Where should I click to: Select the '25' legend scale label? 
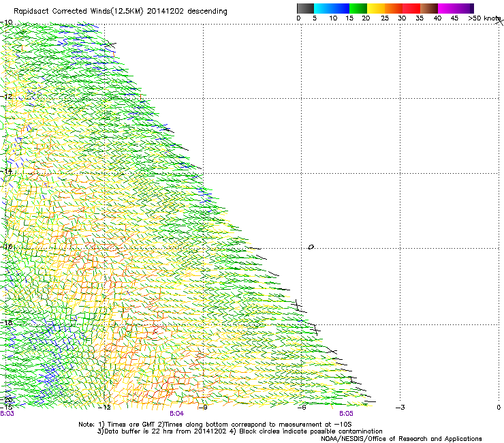pyautogui.click(x=385, y=18)
